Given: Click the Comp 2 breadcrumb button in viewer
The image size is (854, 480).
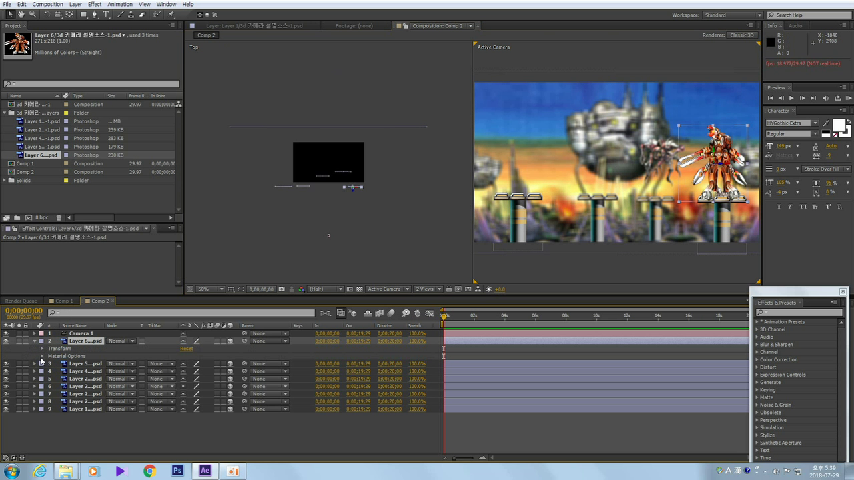Looking at the screenshot, I should click(x=205, y=34).
